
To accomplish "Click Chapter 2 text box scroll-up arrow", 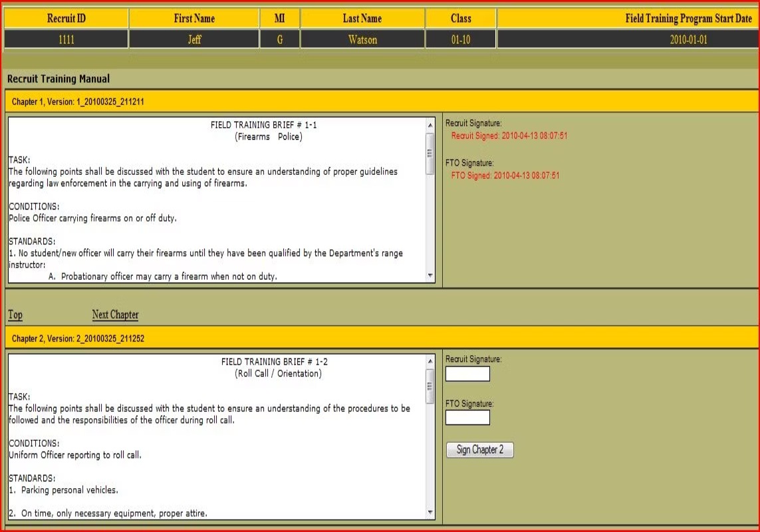I will (x=430, y=361).
